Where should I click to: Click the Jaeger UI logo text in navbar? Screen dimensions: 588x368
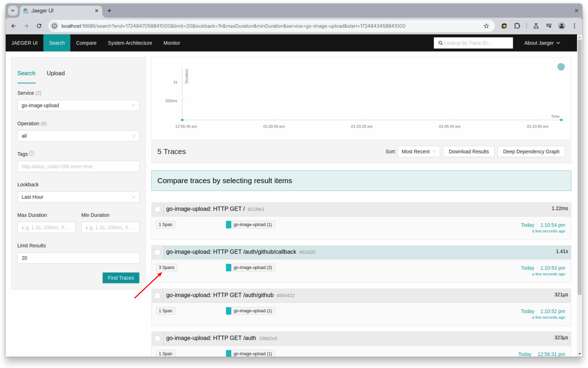click(24, 43)
